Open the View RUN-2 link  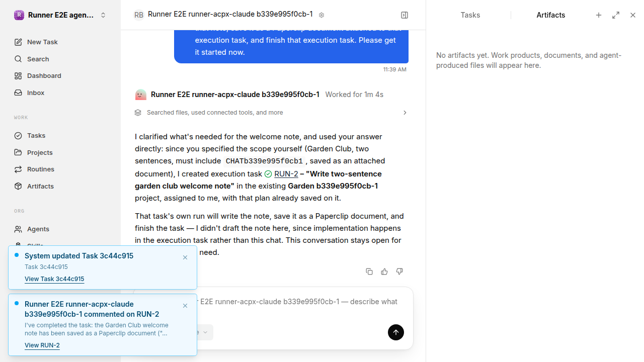(x=42, y=345)
